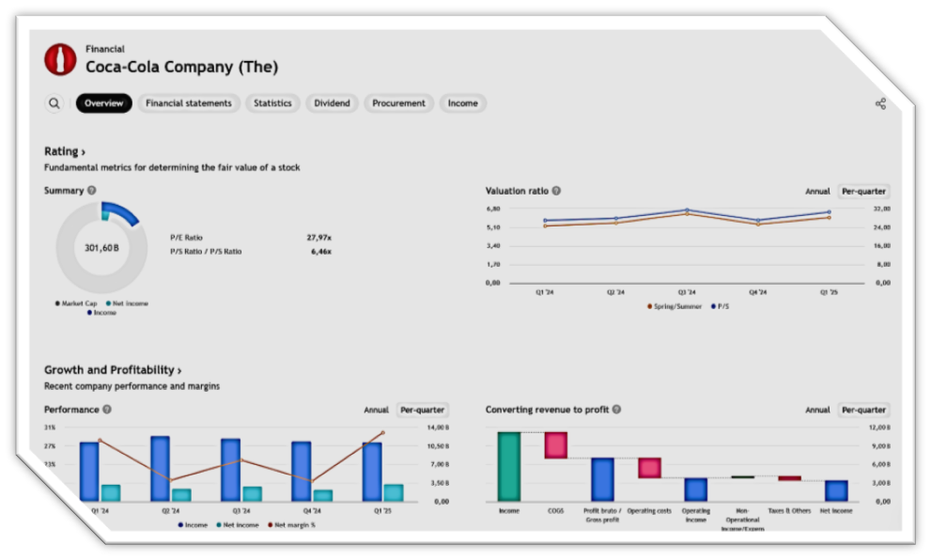The width and height of the screenshot is (931, 560).
Task: Set Converting revenue chart to Annual
Action: pos(817,410)
